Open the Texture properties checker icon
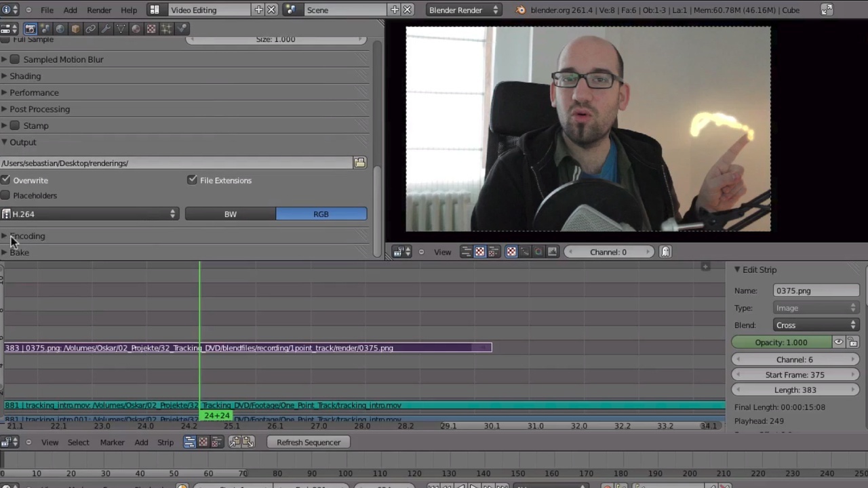This screenshot has height=488, width=868. pyautogui.click(x=151, y=28)
